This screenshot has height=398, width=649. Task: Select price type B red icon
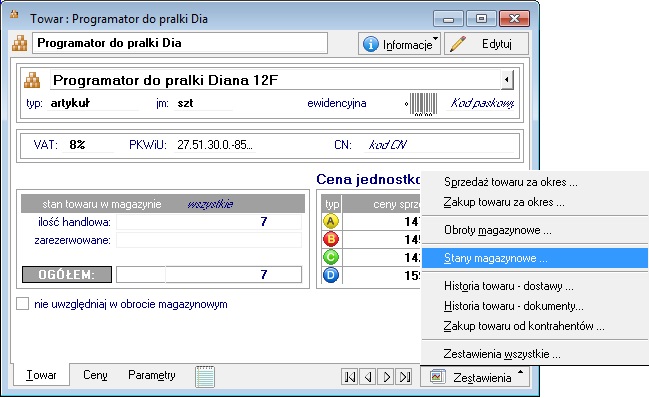click(331, 239)
